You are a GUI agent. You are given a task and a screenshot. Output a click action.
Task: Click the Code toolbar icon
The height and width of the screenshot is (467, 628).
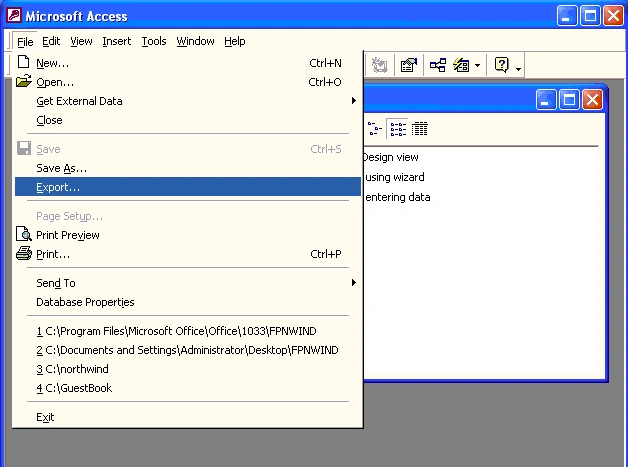(x=379, y=65)
